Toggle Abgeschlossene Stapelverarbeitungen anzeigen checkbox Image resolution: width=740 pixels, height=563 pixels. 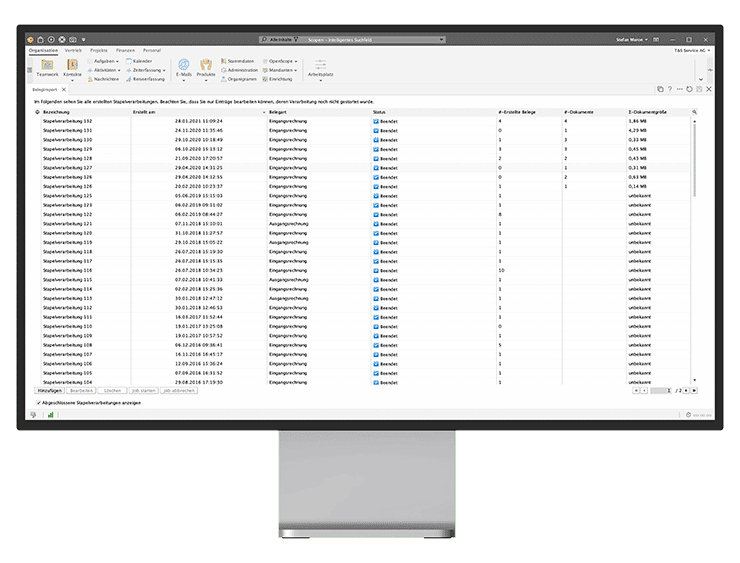point(39,403)
